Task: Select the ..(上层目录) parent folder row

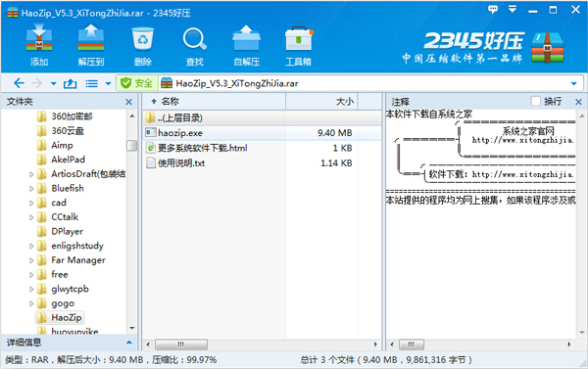Action: point(262,118)
